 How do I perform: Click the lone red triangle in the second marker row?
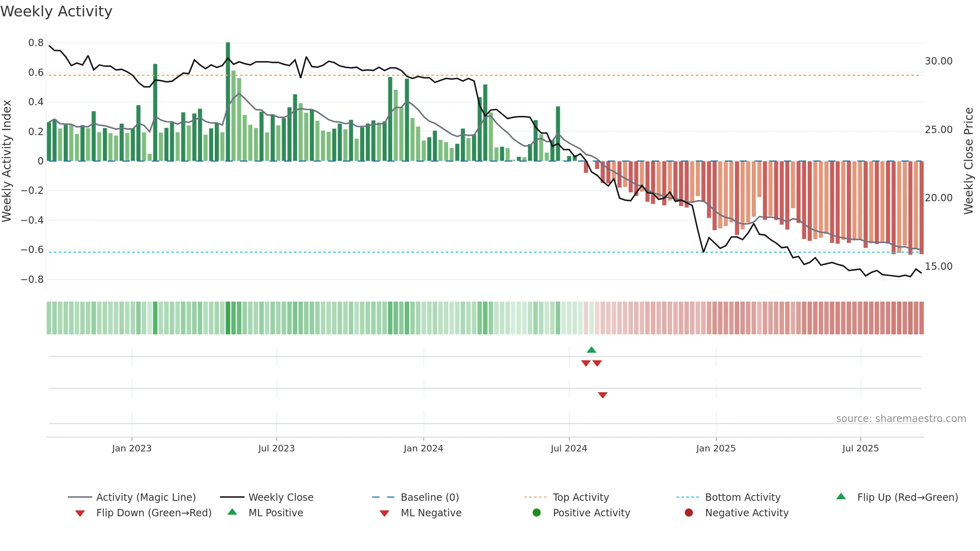point(603,395)
